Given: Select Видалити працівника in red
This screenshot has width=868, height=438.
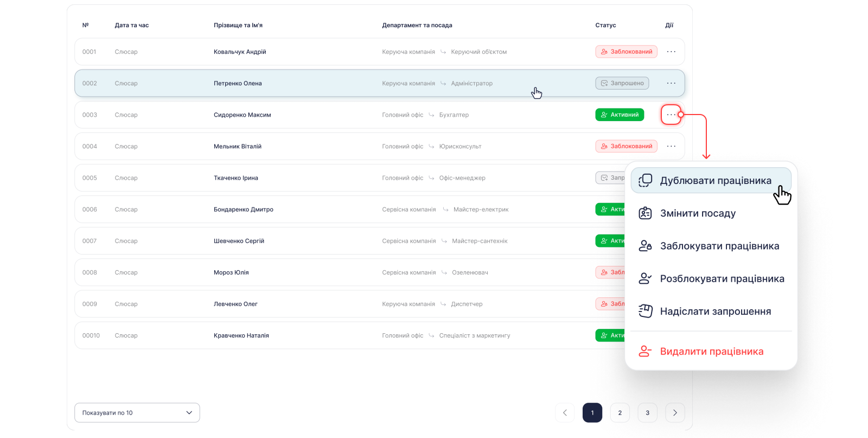Looking at the screenshot, I should click(x=711, y=351).
